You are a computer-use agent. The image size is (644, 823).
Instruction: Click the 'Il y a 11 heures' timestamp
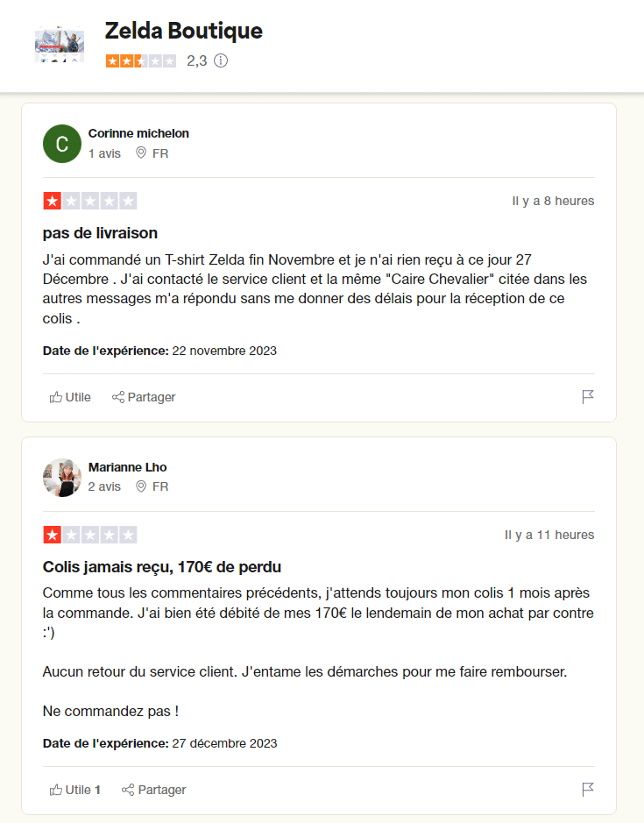(x=549, y=535)
